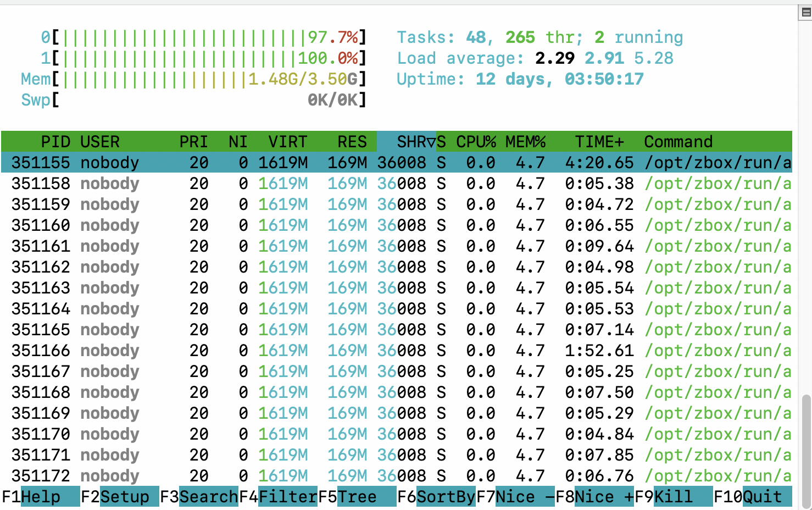Viewport: 812px width, 510px height.
Task: Sort by the MEM% column header
Action: click(x=525, y=142)
